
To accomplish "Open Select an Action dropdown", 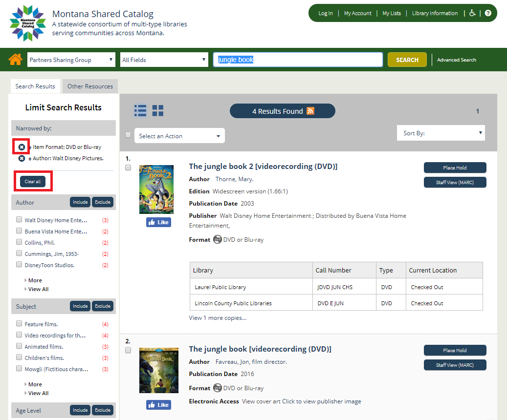I will (179, 136).
